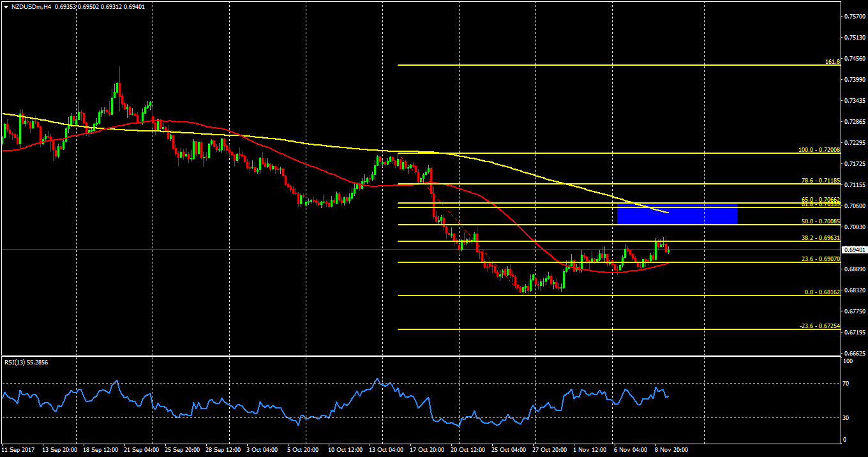This screenshot has width=868, height=457.
Task: Click the RSI 70 level on scale
Action: [x=847, y=384]
